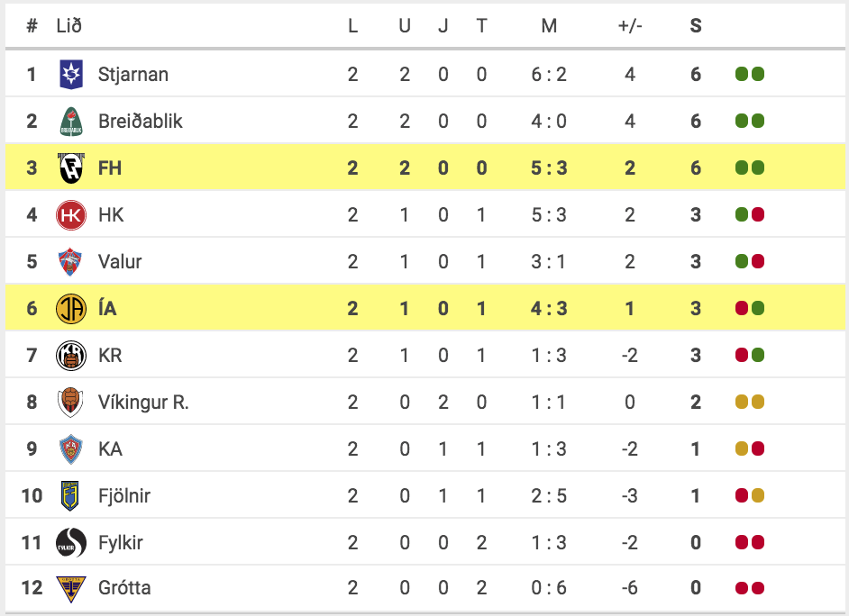Click the KR club crest
This screenshot has height=616, width=849.
point(71,356)
